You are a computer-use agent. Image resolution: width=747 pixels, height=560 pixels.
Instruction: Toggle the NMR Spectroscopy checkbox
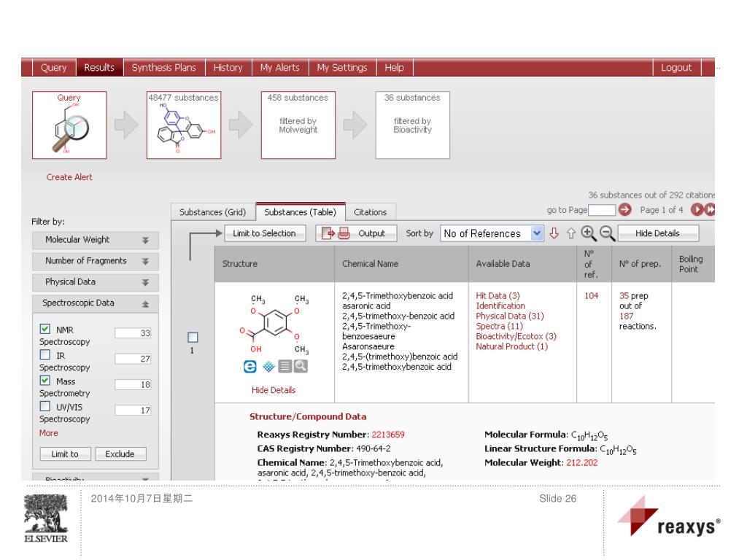coord(44,329)
